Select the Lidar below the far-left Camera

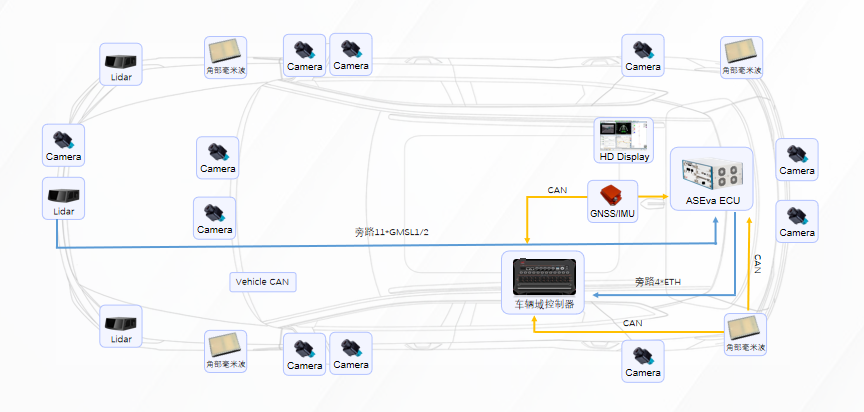[64, 198]
